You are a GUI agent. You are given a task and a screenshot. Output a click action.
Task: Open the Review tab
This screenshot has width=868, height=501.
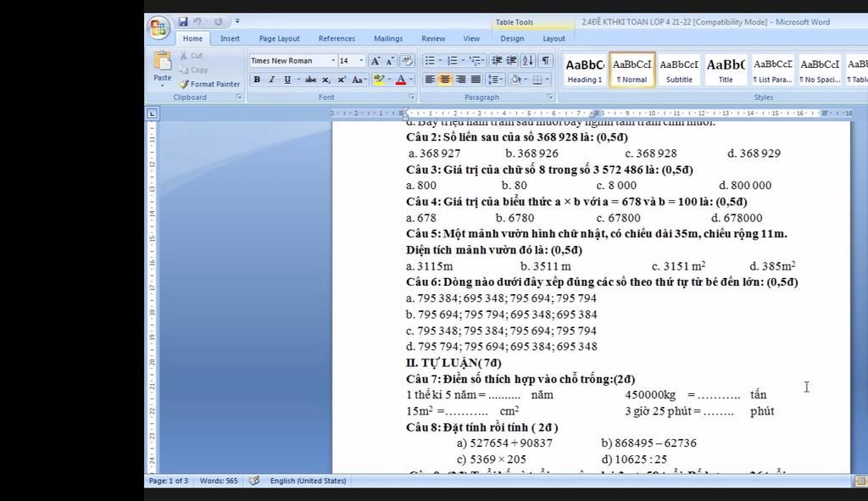click(x=433, y=38)
